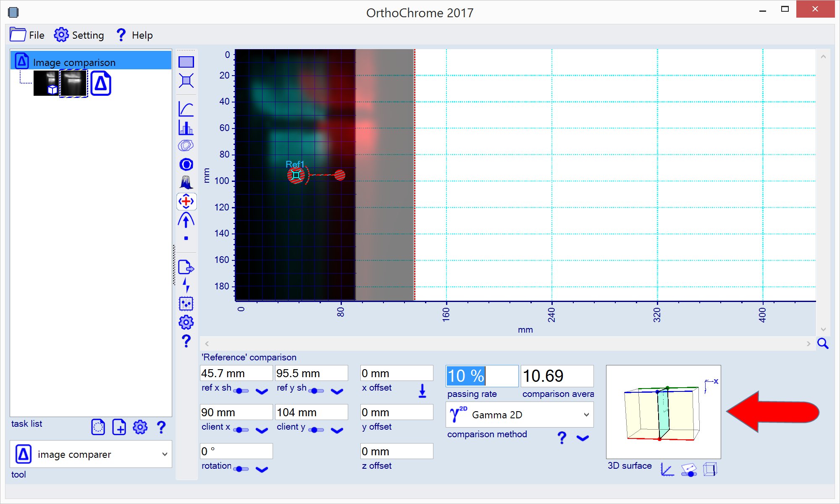
Task: Toggle the client y slider switch
Action: point(316,430)
